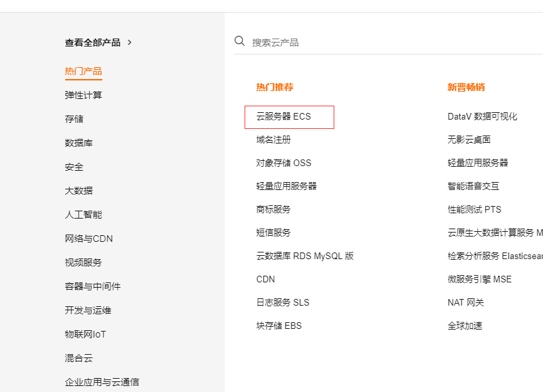
Task: Click the search magnifier icon
Action: click(x=240, y=41)
